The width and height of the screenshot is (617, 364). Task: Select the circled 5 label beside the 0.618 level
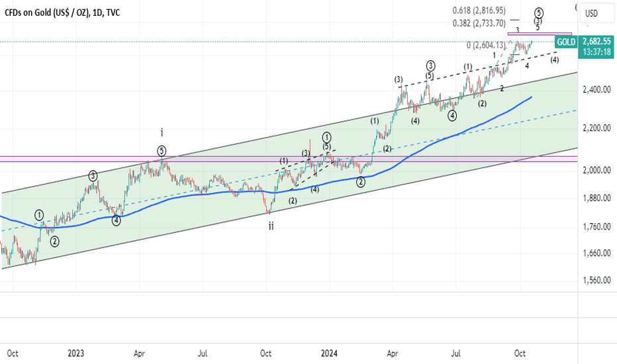pos(539,13)
